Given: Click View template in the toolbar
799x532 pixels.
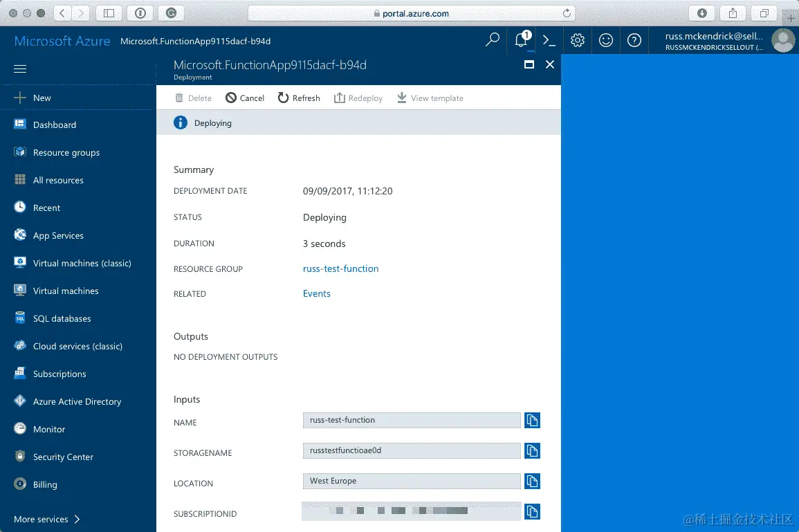Looking at the screenshot, I should (x=430, y=98).
